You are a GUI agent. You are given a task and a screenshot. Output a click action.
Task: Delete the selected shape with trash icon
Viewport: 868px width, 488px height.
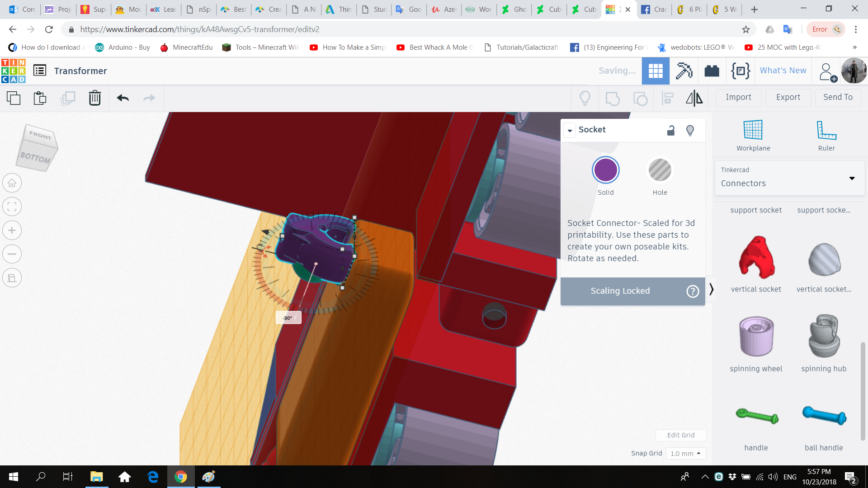pyautogui.click(x=95, y=98)
